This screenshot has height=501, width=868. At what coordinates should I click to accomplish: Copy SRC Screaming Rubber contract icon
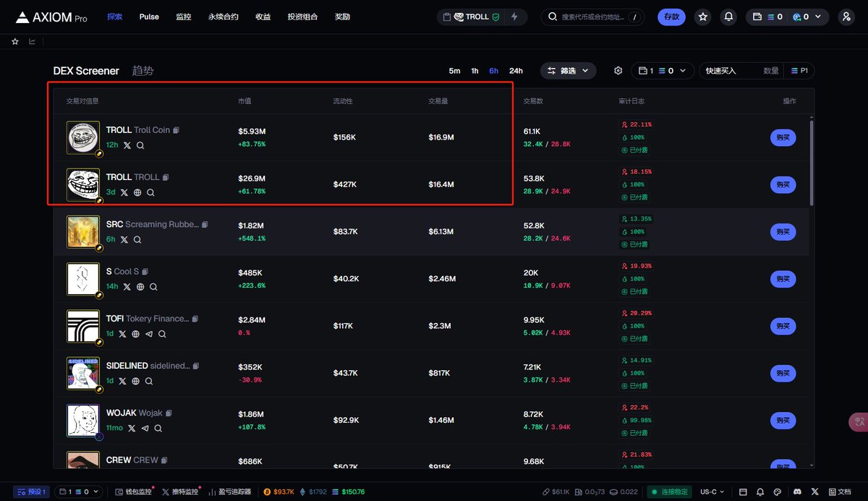(x=205, y=225)
